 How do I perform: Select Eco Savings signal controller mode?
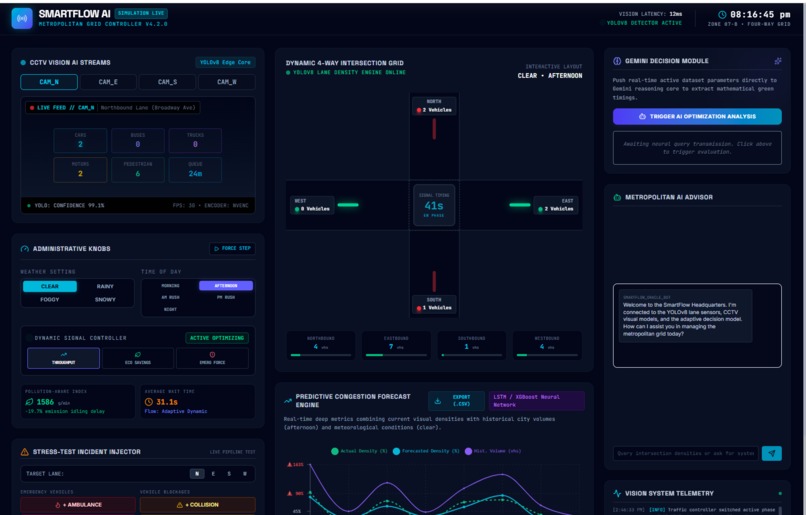tap(138, 358)
